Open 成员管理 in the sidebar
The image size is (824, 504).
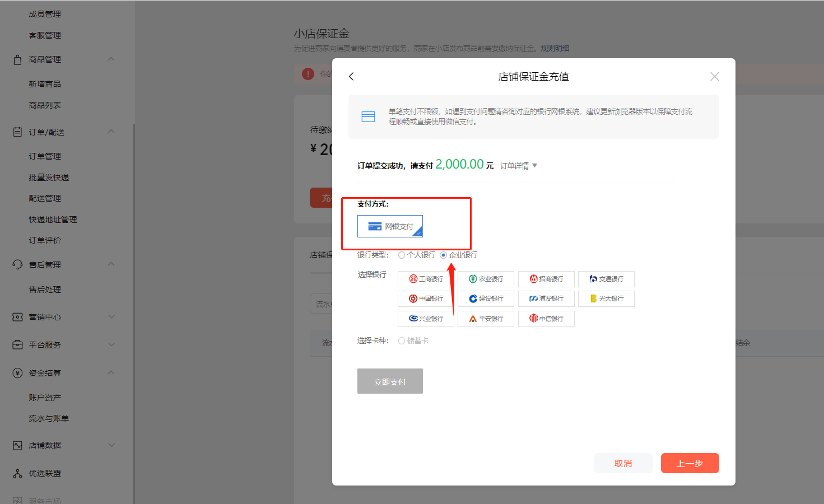pyautogui.click(x=45, y=14)
